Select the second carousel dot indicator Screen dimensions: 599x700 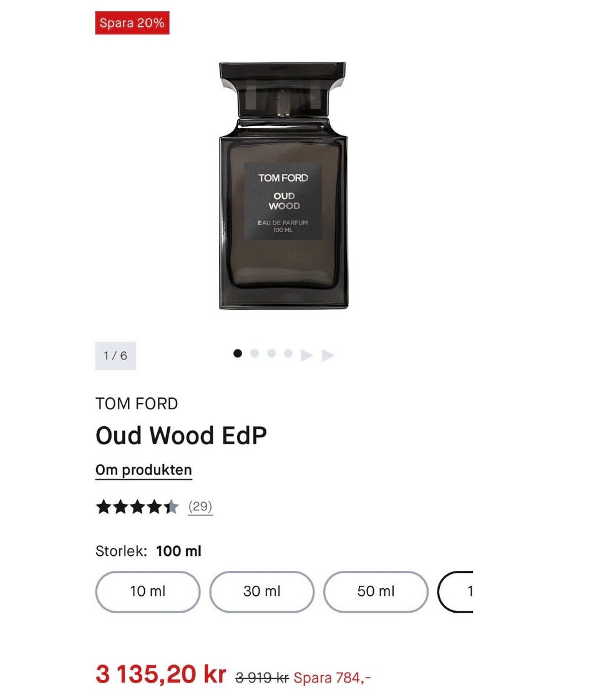point(255,354)
